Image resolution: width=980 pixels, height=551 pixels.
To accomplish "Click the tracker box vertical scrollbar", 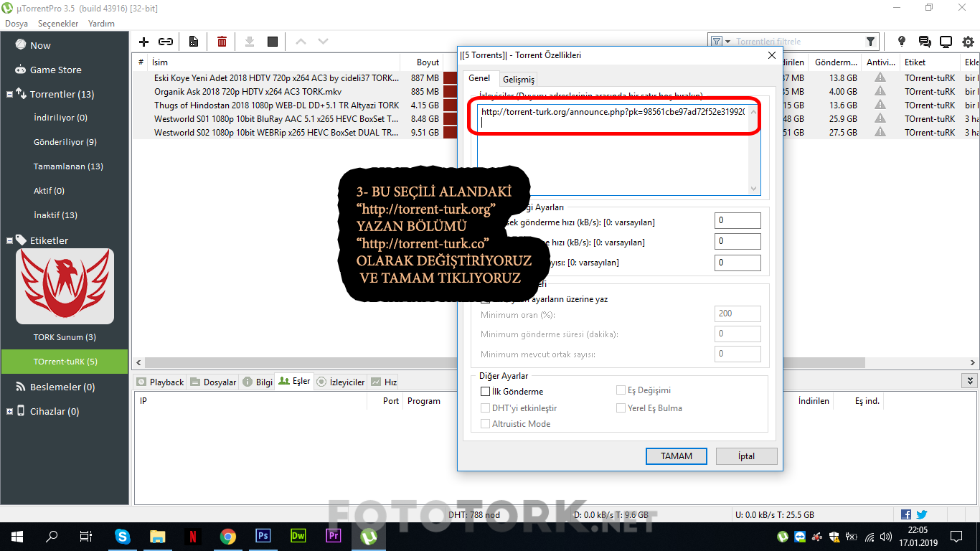I will pyautogui.click(x=754, y=149).
